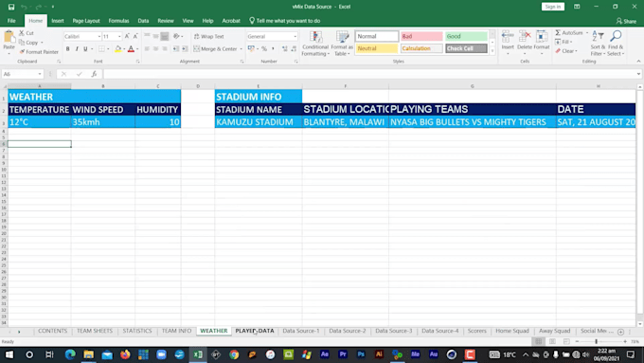
Task: Click Merge & Center
Action: click(x=218, y=48)
